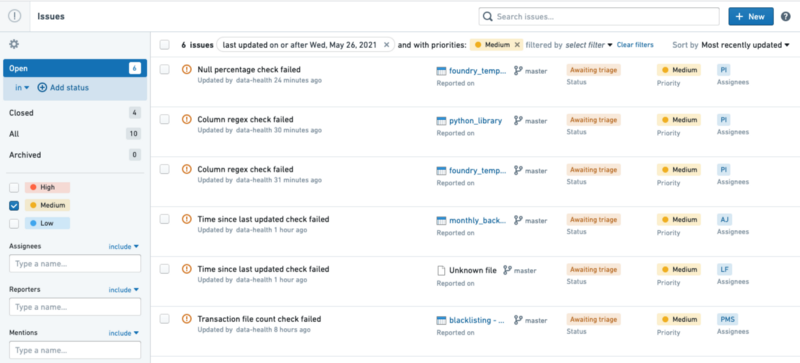
Task: Click the settings gear icon in sidebar
Action: 14,44
